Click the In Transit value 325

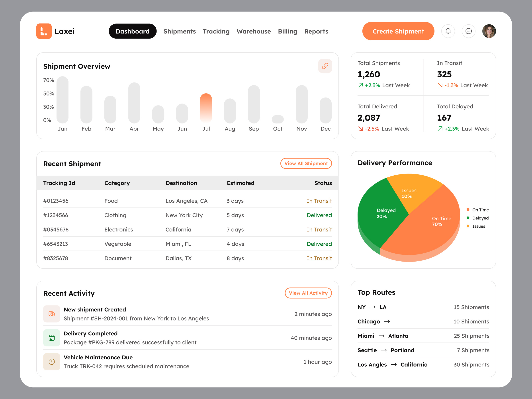coord(444,74)
